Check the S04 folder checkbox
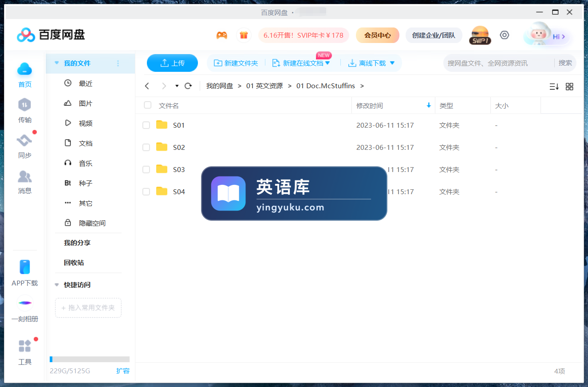This screenshot has width=588, height=387. click(x=146, y=192)
